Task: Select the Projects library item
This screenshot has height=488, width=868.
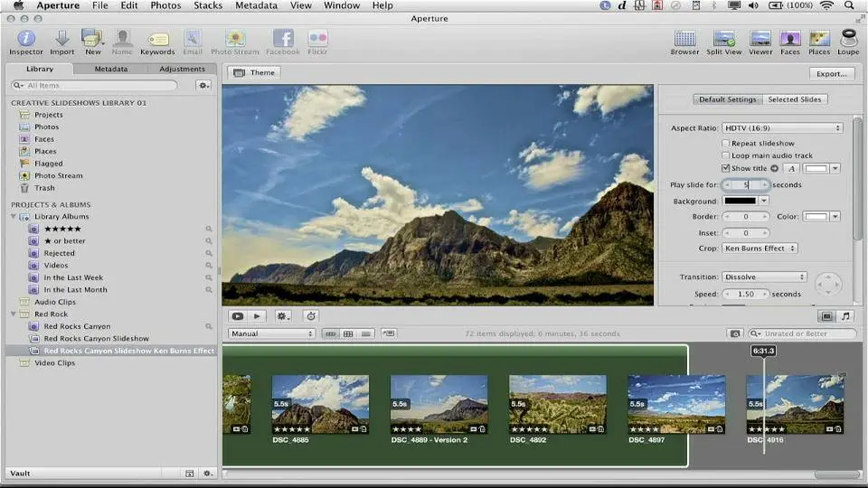Action: (x=48, y=115)
